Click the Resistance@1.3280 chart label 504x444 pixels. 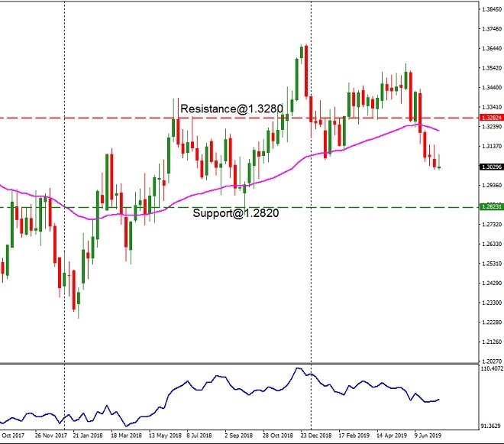tap(231, 109)
